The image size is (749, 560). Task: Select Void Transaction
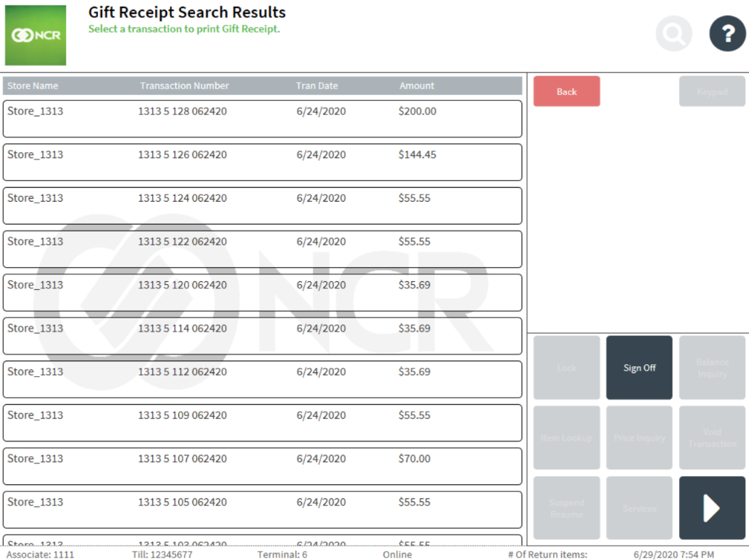point(711,438)
